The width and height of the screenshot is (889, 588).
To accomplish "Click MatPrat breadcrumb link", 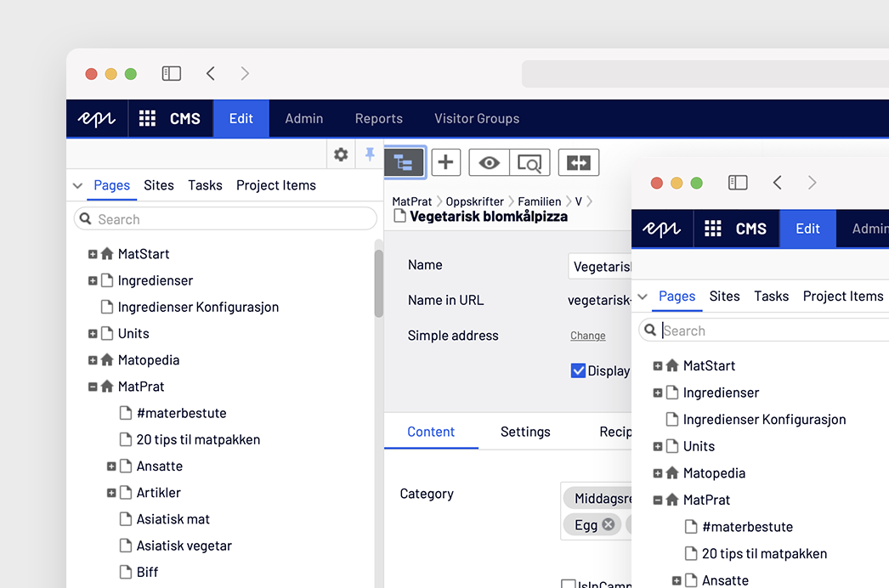I will [x=412, y=201].
